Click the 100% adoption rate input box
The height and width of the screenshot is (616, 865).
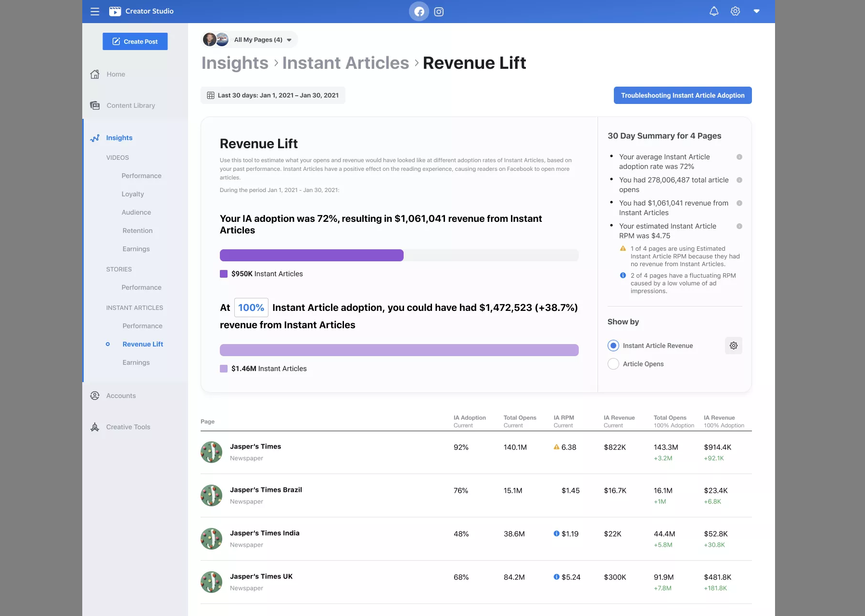251,308
